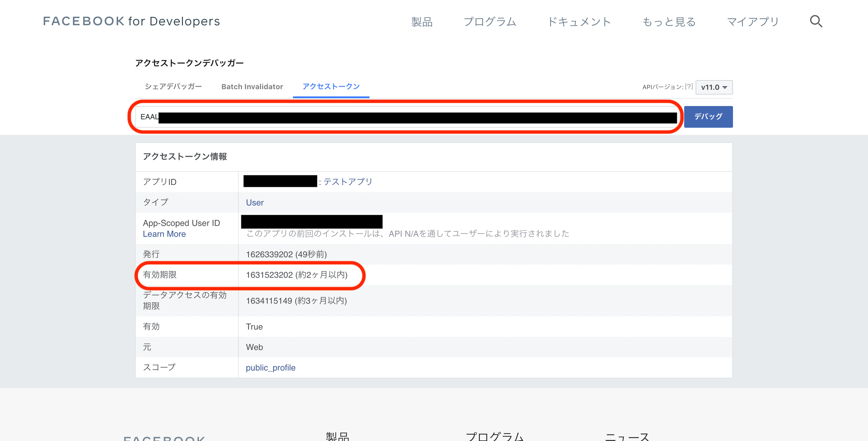
Task: Open Learn More under App-Scoped User ID
Action: [164, 234]
